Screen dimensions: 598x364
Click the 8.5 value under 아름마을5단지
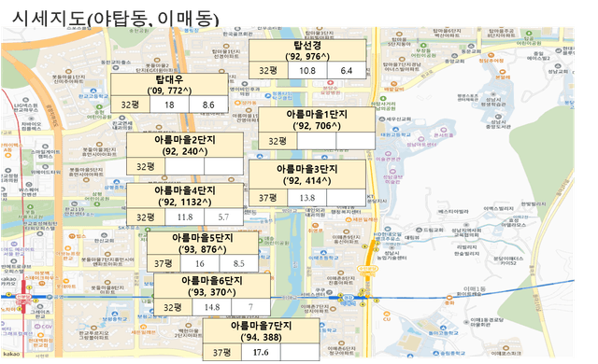pyautogui.click(x=239, y=263)
